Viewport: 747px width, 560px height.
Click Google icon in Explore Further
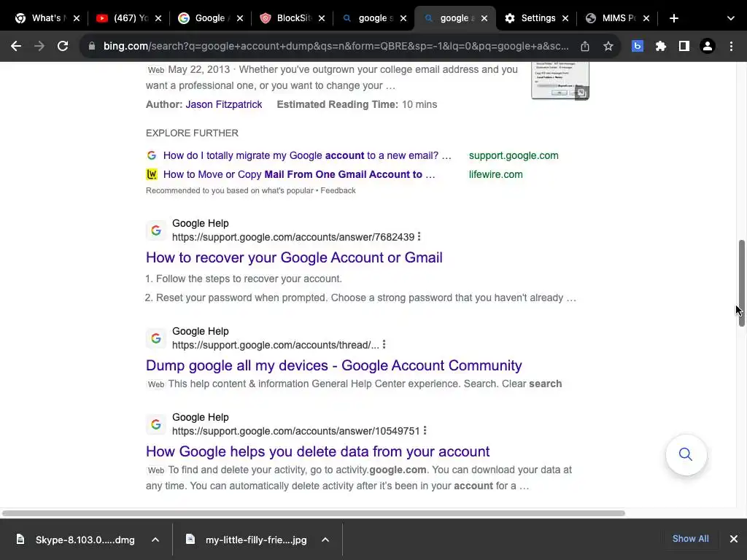tap(152, 155)
